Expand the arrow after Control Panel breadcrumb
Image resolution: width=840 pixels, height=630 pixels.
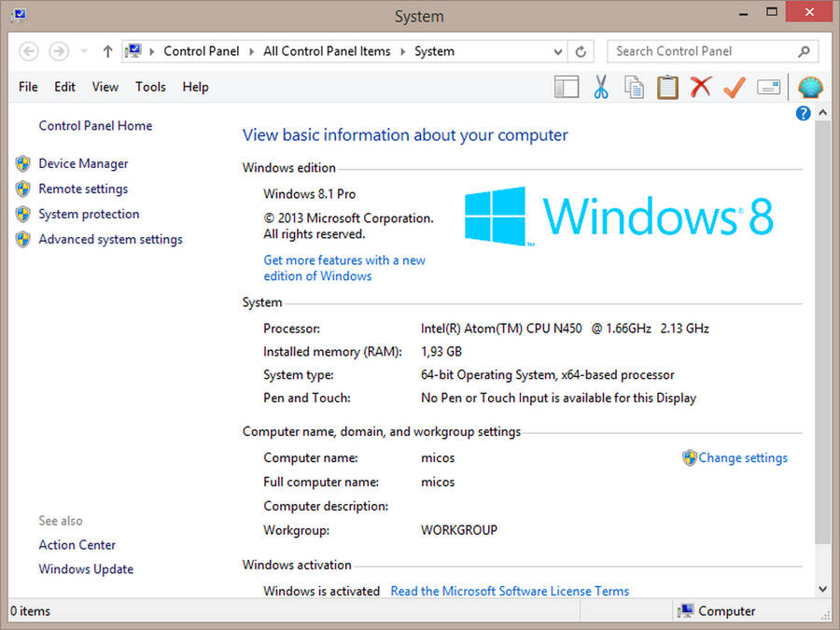point(252,51)
